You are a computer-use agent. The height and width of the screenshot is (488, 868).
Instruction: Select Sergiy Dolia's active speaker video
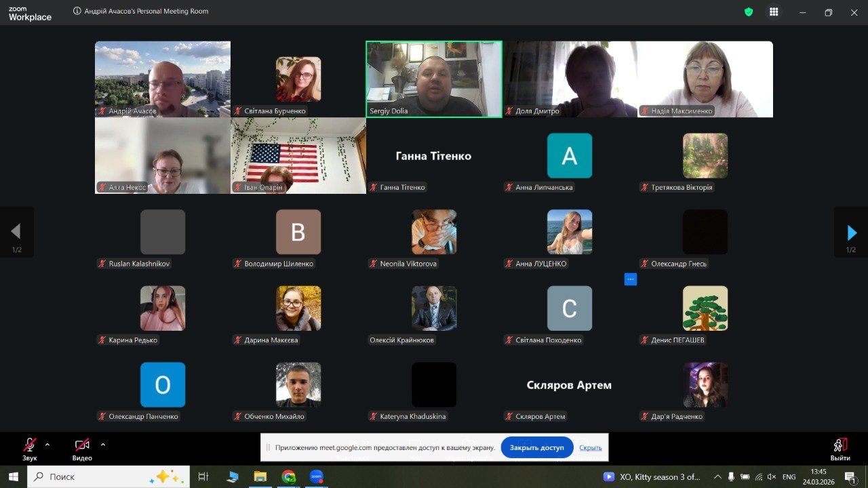pyautogui.click(x=434, y=79)
